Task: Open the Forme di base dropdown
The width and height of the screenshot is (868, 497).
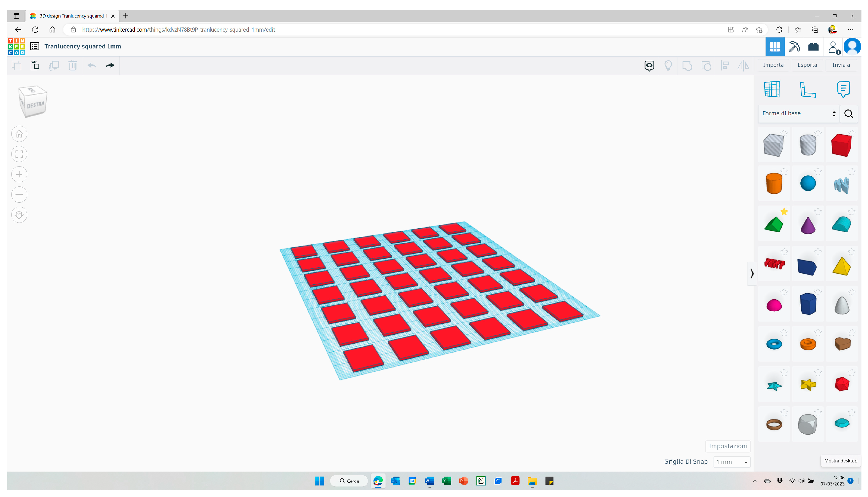Action: 798,114
